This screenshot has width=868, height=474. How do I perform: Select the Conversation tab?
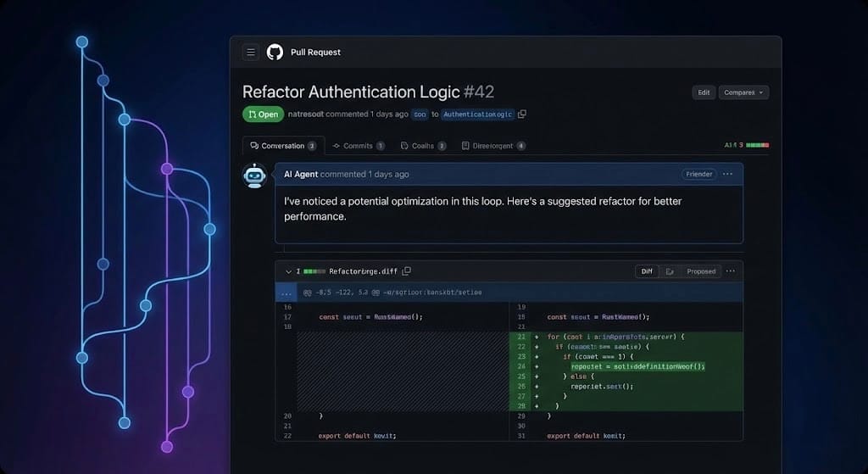click(x=283, y=146)
